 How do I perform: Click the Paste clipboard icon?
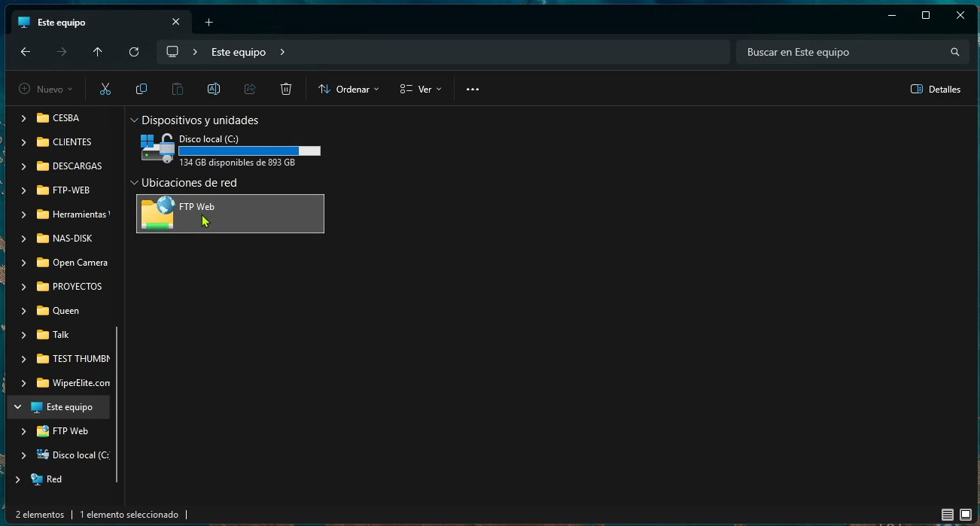tap(178, 89)
